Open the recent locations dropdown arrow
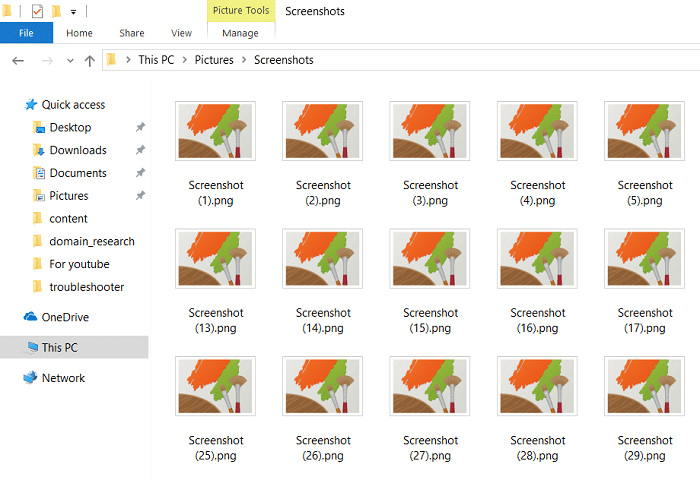 click(x=70, y=61)
